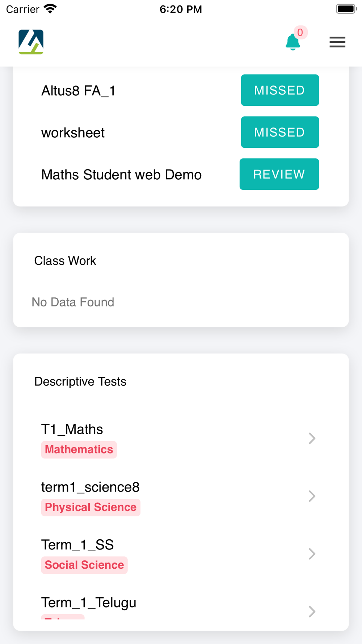Screen dimensions: 362x644
Task: Tap the notification count badge
Action: pyautogui.click(x=300, y=33)
